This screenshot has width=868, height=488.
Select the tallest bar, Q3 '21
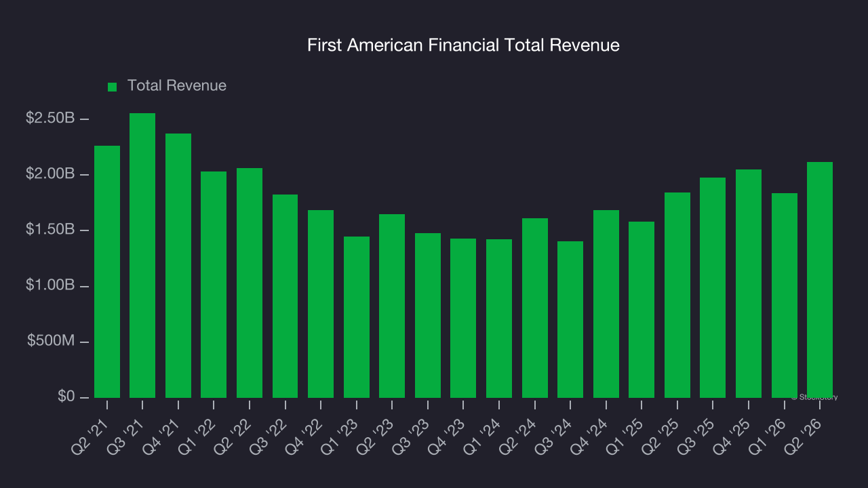pos(142,256)
